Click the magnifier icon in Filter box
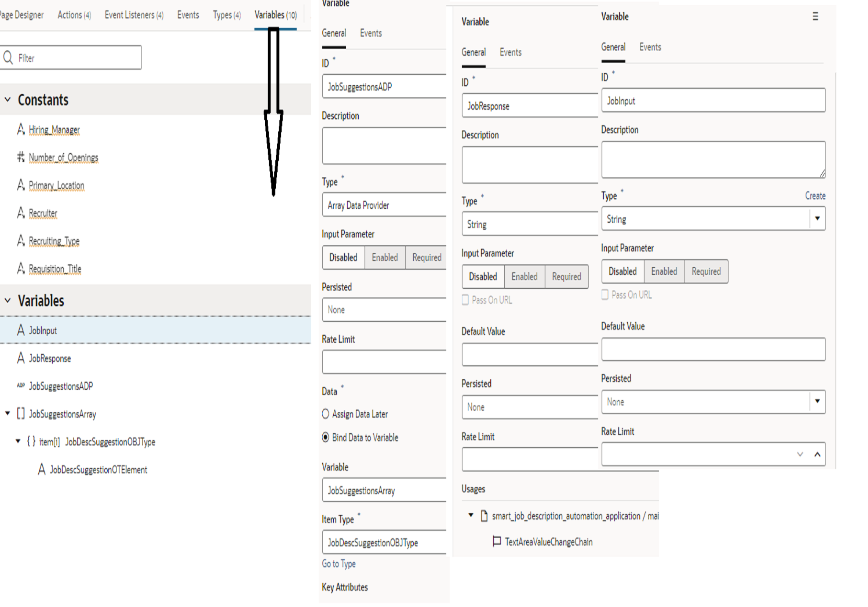This screenshot has height=607, width=868. click(8, 58)
